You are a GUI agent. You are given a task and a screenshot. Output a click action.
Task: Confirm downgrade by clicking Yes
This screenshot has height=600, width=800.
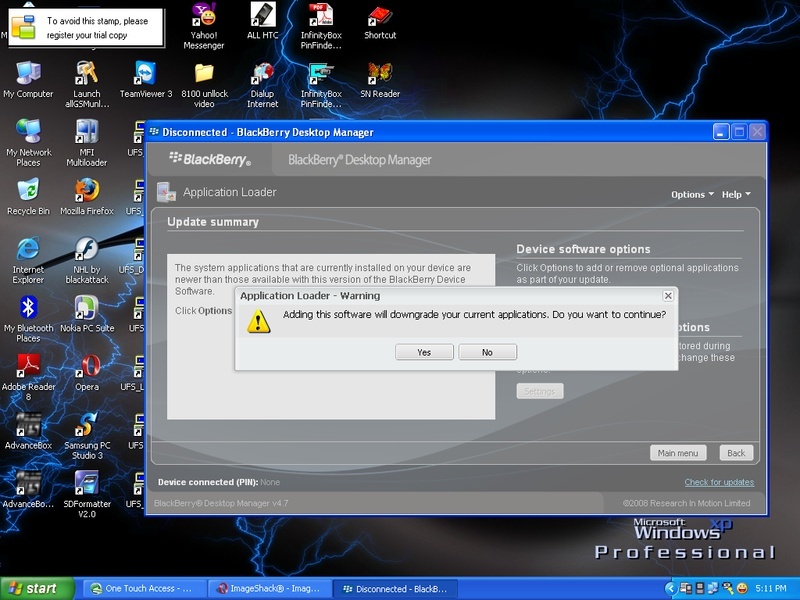pyautogui.click(x=424, y=352)
